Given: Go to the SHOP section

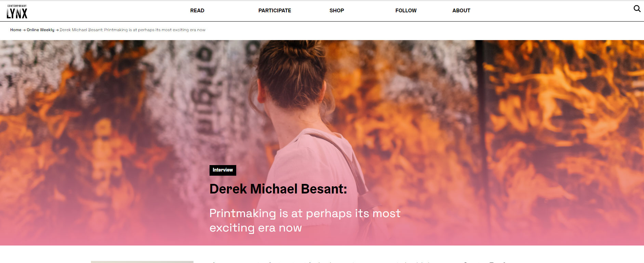Looking at the screenshot, I should (337, 11).
